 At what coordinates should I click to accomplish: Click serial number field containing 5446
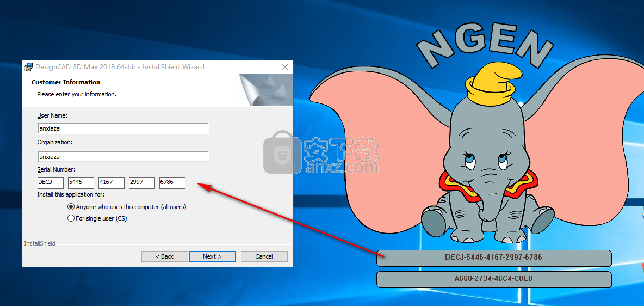[x=81, y=183]
